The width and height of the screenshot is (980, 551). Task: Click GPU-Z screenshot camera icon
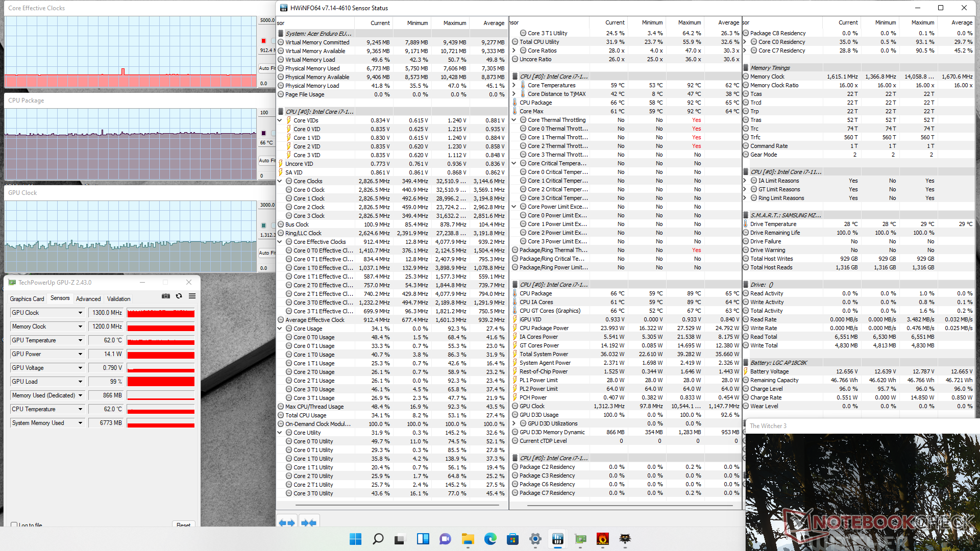(x=166, y=296)
